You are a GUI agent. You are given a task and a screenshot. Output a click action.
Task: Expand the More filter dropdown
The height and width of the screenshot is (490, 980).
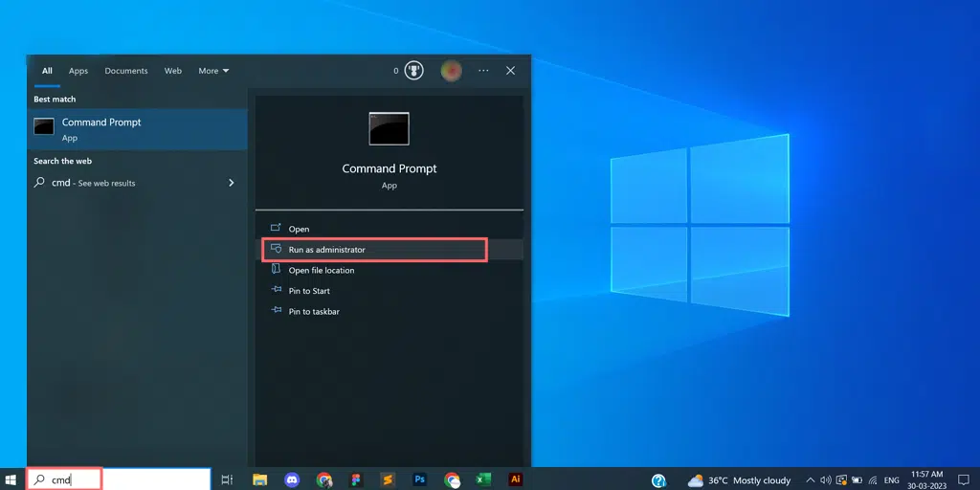[x=213, y=71]
